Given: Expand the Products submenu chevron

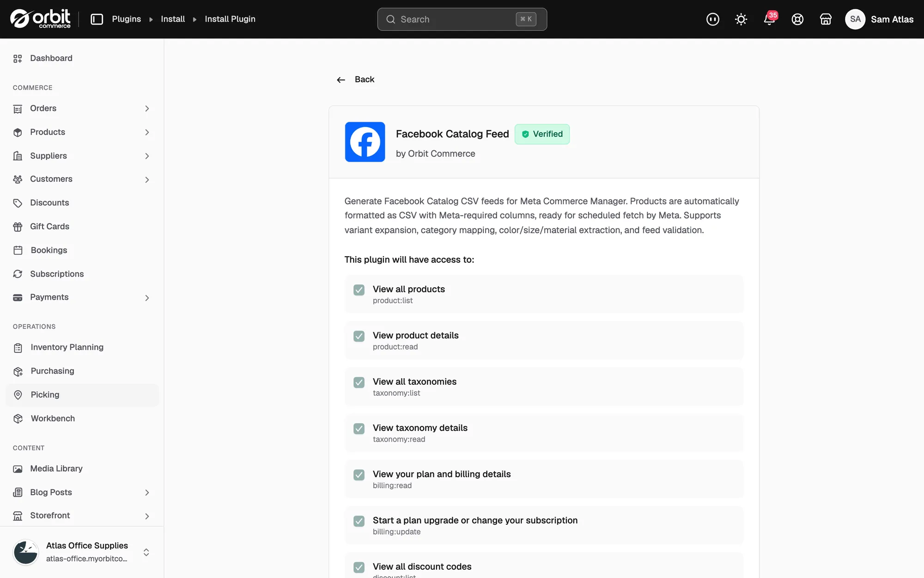Looking at the screenshot, I should click(x=147, y=132).
